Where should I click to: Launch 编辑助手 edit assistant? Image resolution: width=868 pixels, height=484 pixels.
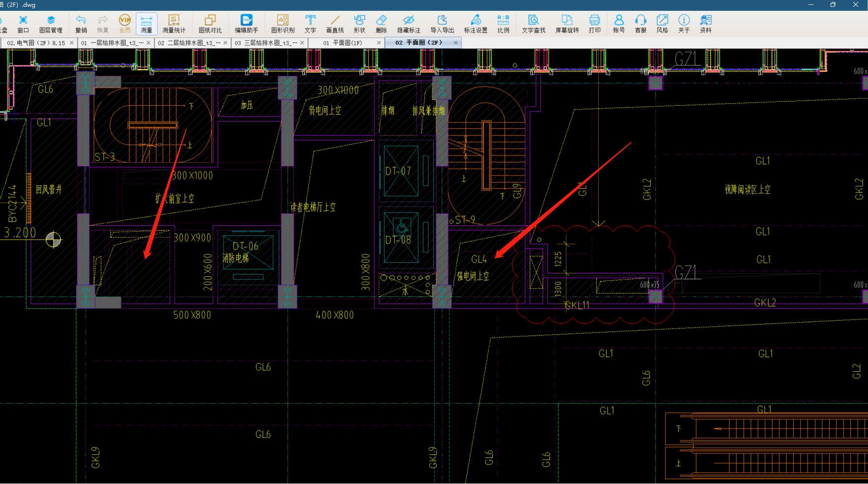246,24
